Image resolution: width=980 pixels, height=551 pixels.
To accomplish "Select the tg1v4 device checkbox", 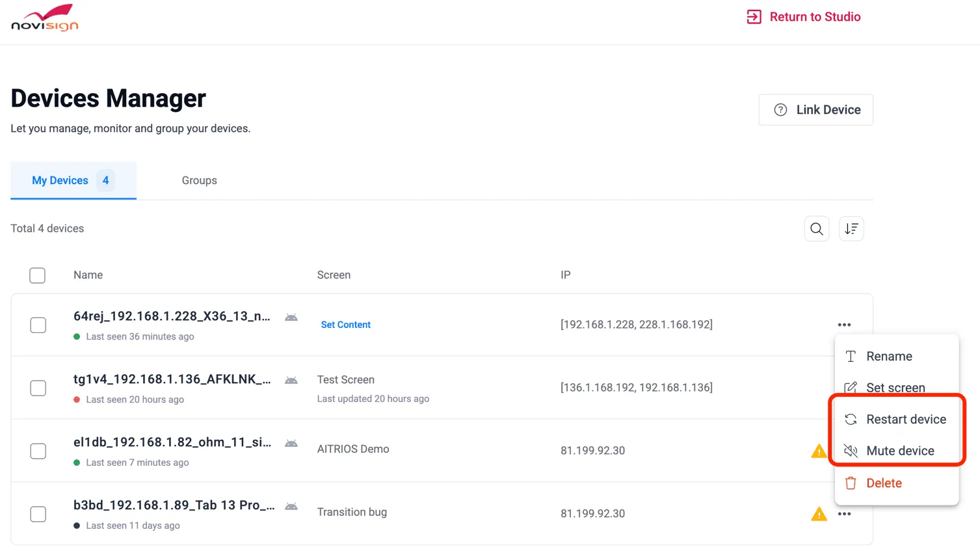I will pos(38,388).
